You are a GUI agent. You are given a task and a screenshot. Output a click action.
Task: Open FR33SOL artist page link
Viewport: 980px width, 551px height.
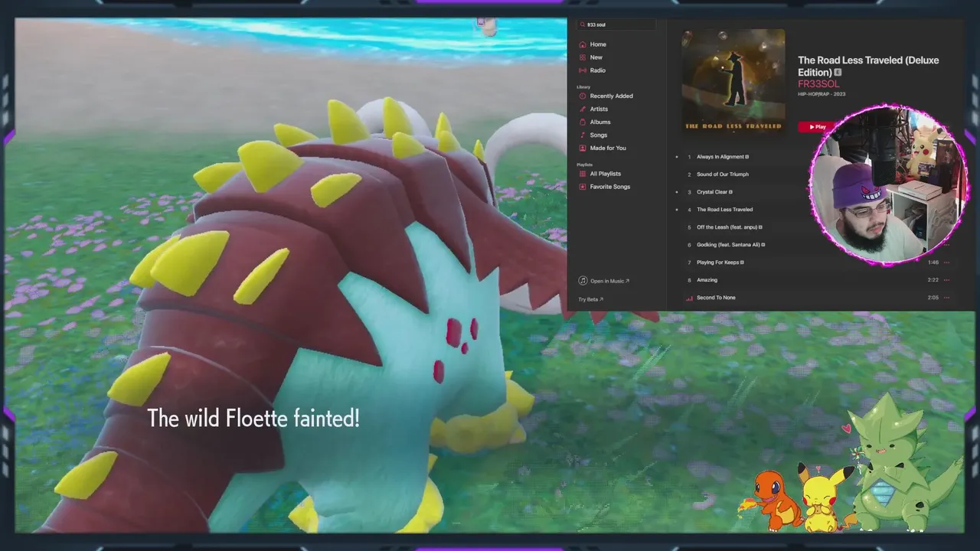pyautogui.click(x=818, y=83)
